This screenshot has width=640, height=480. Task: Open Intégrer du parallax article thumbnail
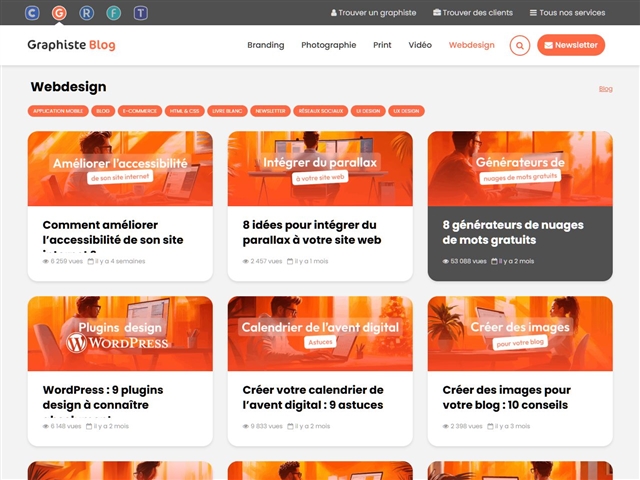pos(320,169)
